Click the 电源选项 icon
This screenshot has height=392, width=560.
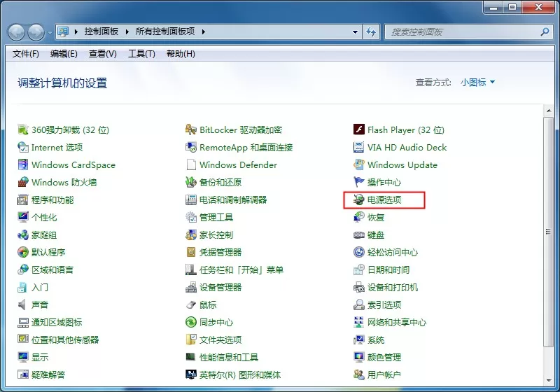[359, 199]
